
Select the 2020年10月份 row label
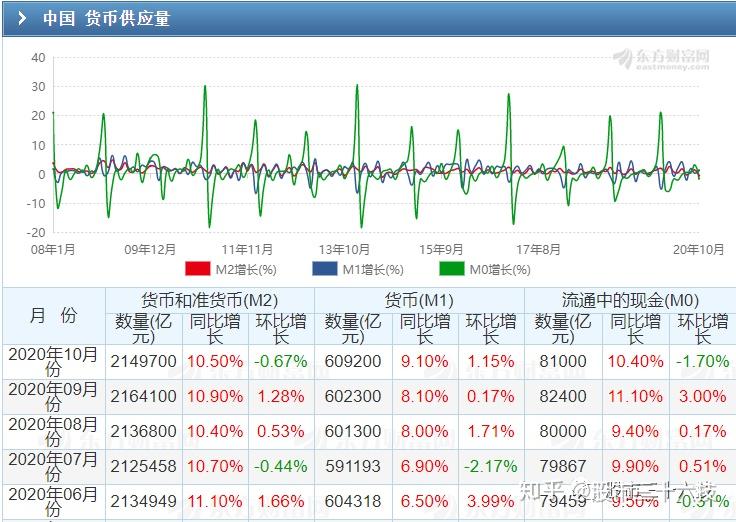tap(53, 361)
